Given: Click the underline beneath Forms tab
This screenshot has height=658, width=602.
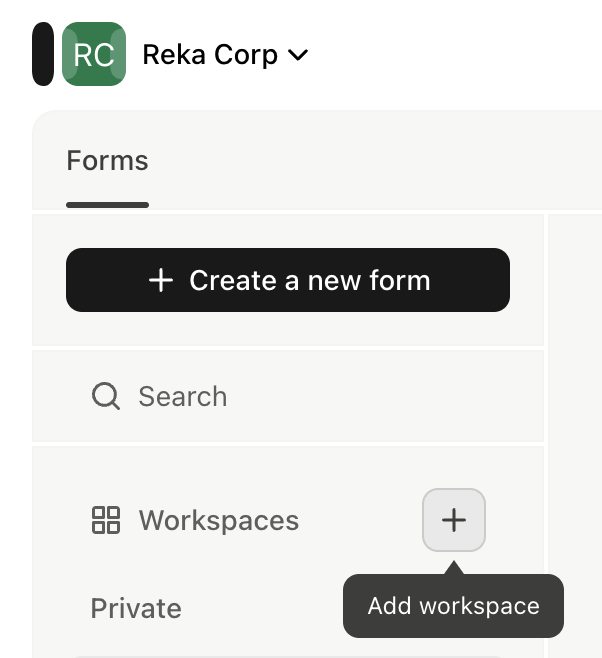Looking at the screenshot, I should coord(107,205).
